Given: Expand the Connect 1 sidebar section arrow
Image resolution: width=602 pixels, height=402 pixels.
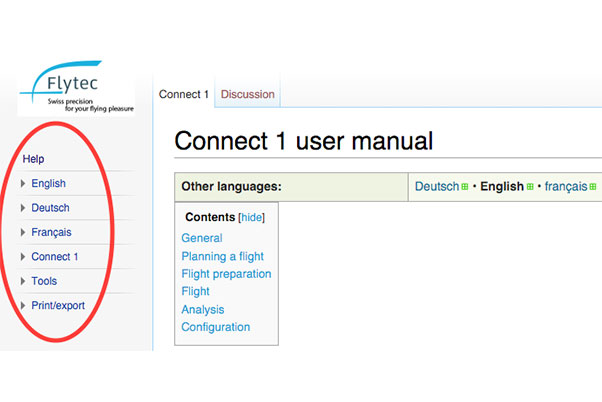Looking at the screenshot, I should tap(23, 257).
